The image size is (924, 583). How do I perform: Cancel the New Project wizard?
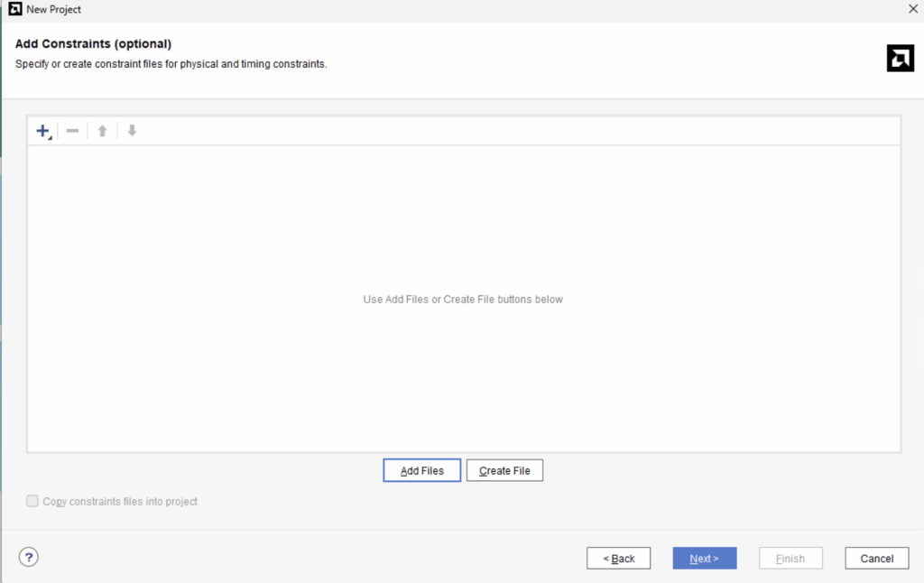tap(876, 559)
